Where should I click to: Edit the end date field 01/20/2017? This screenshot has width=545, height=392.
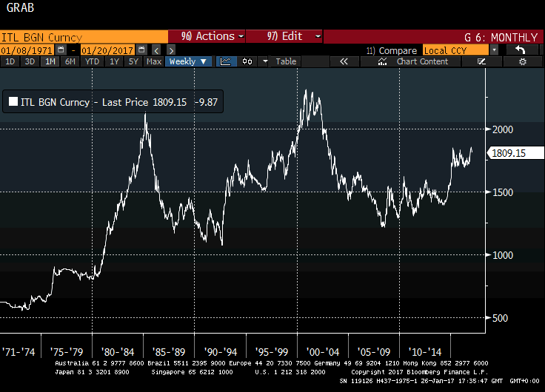click(x=107, y=50)
